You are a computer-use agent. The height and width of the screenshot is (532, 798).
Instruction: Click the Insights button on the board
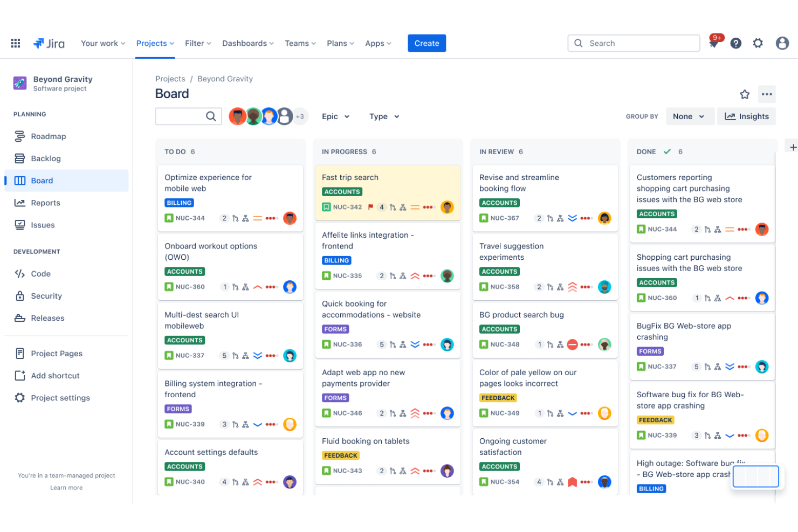pos(746,116)
